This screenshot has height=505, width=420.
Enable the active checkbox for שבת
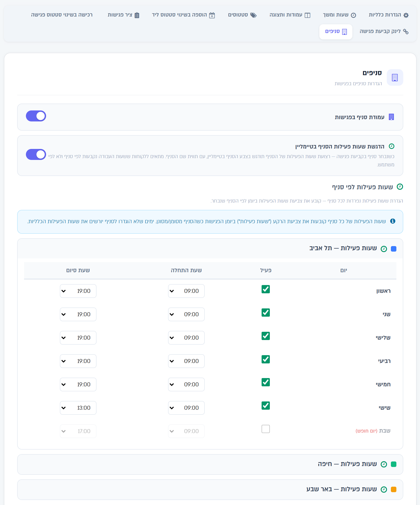click(265, 429)
